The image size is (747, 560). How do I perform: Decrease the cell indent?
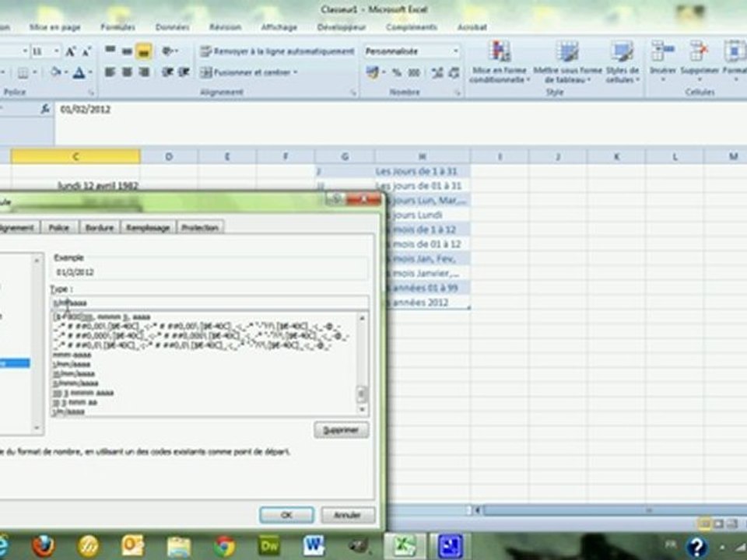pos(167,72)
